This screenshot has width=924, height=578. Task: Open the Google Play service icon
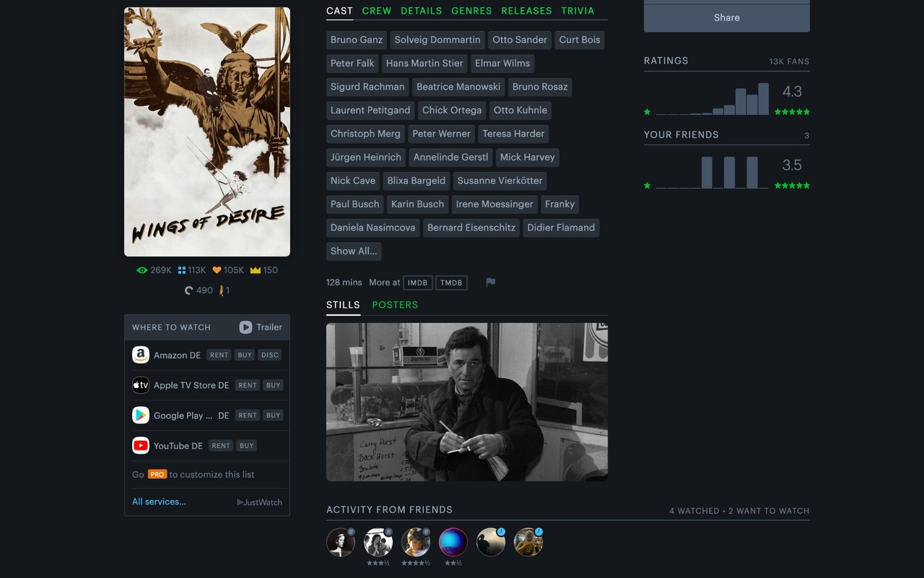[x=141, y=415]
